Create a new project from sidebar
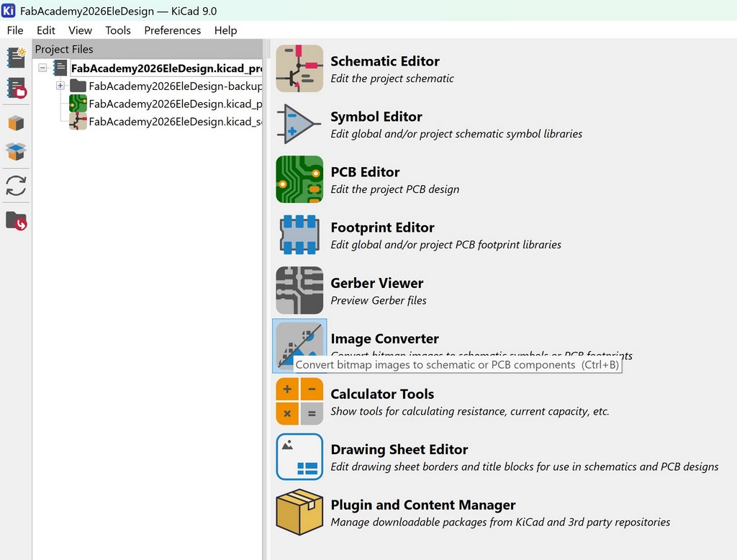Image resolution: width=737 pixels, height=560 pixels. pyautogui.click(x=17, y=58)
